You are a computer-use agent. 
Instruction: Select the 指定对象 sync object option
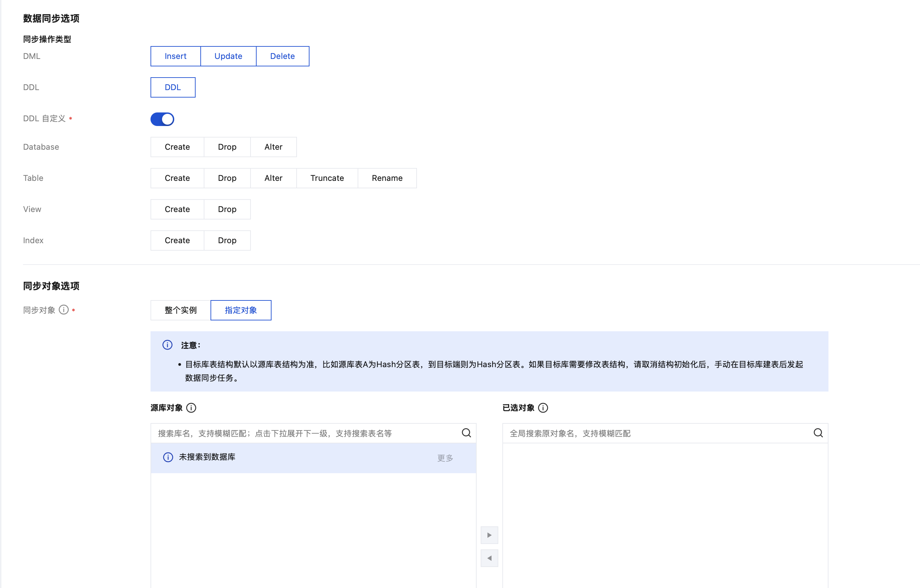[241, 310]
